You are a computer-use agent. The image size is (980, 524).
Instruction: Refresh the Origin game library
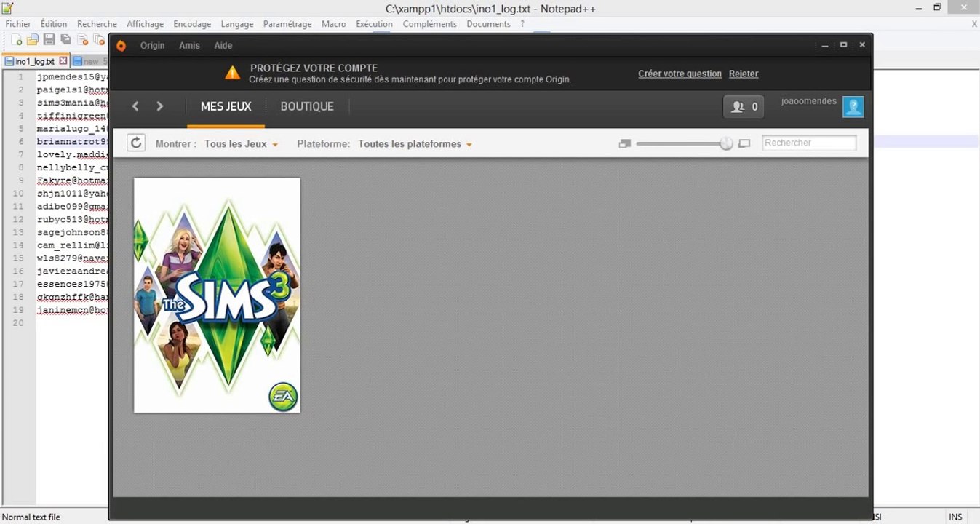(x=136, y=143)
